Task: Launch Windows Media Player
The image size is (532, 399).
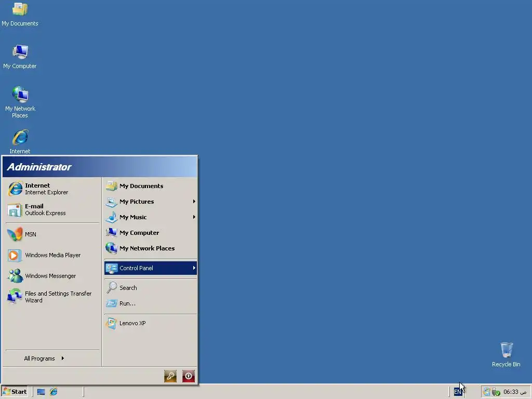Action: [52, 255]
